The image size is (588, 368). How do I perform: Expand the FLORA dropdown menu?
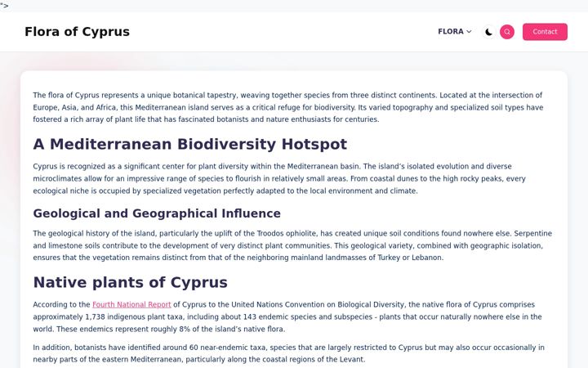click(x=455, y=32)
